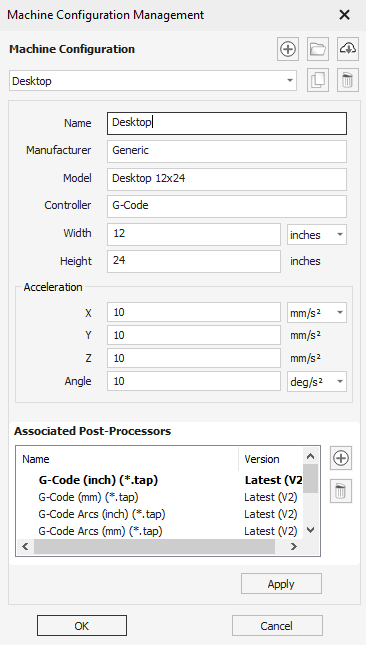Click the Model text field
366x645 pixels.
click(x=227, y=179)
